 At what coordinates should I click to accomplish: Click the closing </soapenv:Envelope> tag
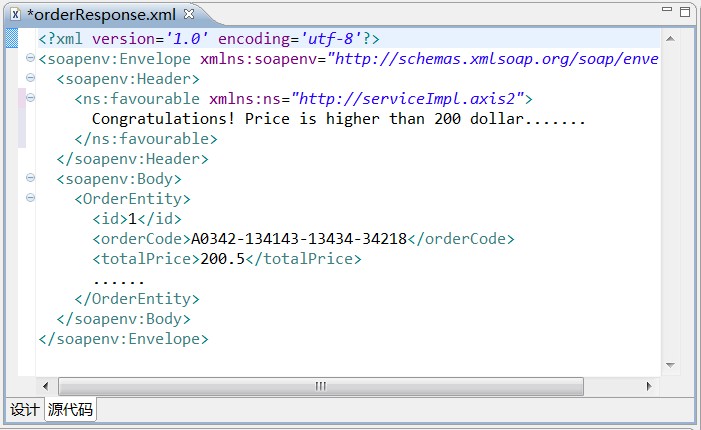[123, 339]
